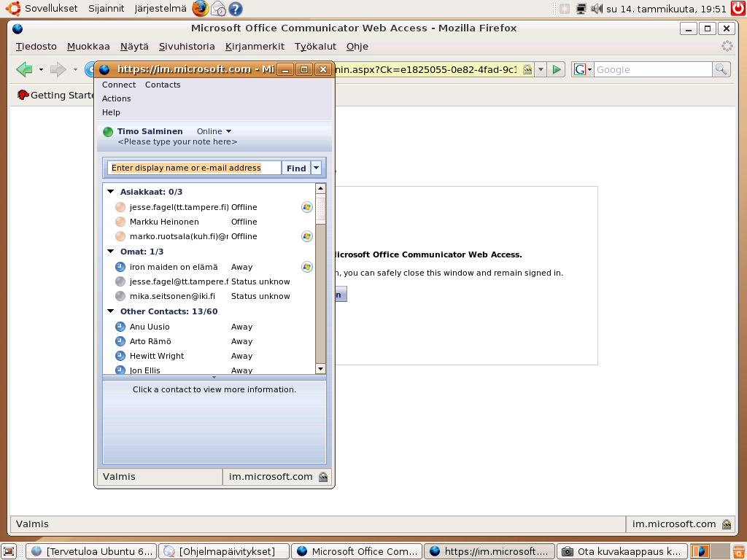Screen dimensions: 747x560
Task: Click the Firefox launcher icon in top panel
Action: point(200,8)
